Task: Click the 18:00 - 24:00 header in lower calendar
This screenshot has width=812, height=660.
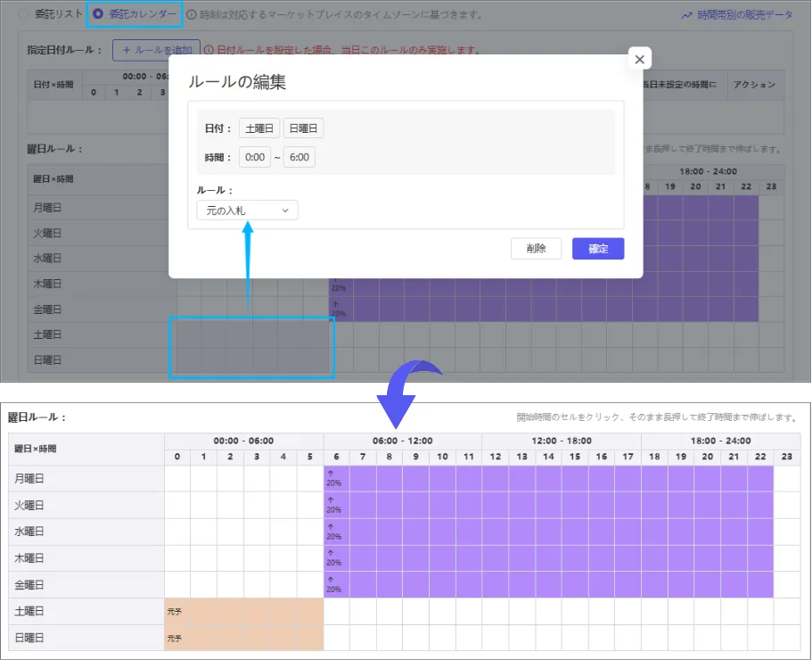Action: (720, 441)
